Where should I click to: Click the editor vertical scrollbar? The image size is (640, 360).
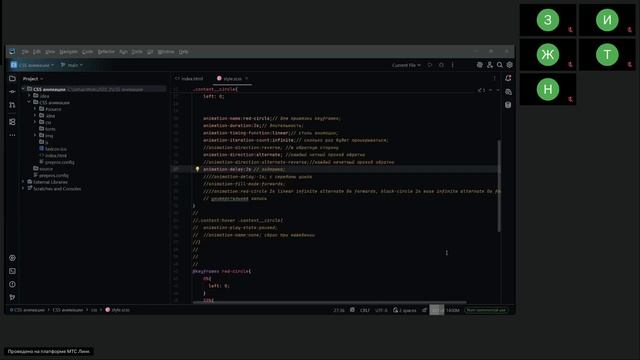point(499,186)
